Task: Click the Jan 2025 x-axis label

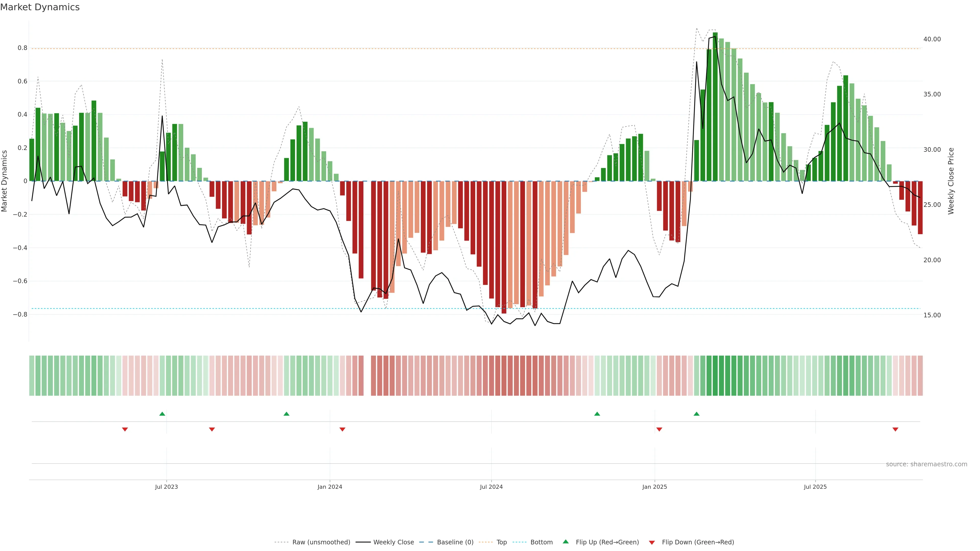Action: (x=654, y=487)
